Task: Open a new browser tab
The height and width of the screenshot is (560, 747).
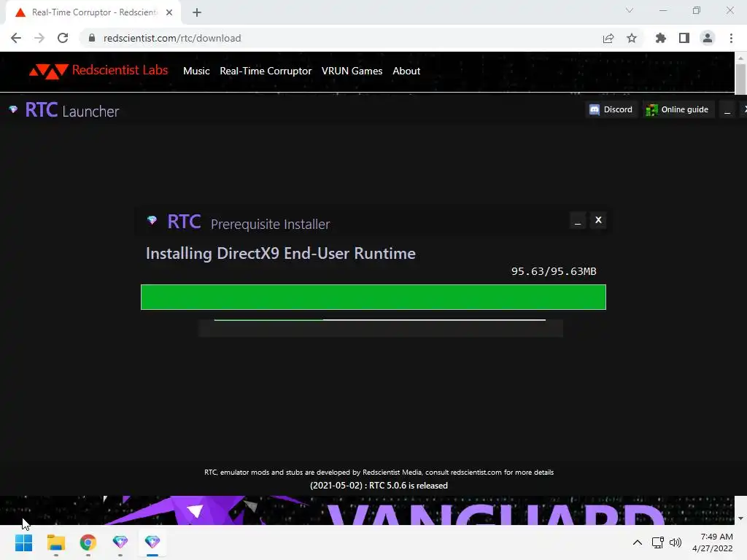Action: point(197,12)
